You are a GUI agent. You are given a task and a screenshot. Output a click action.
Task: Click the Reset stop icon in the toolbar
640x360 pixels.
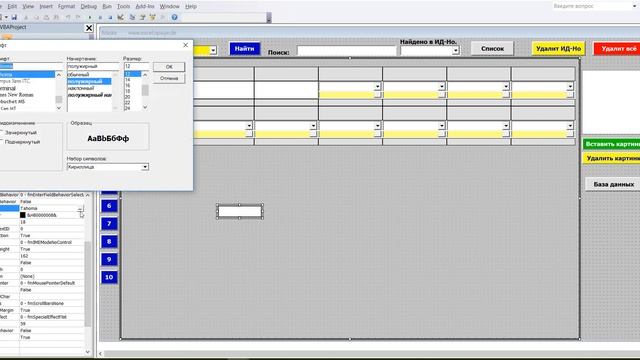110,17
